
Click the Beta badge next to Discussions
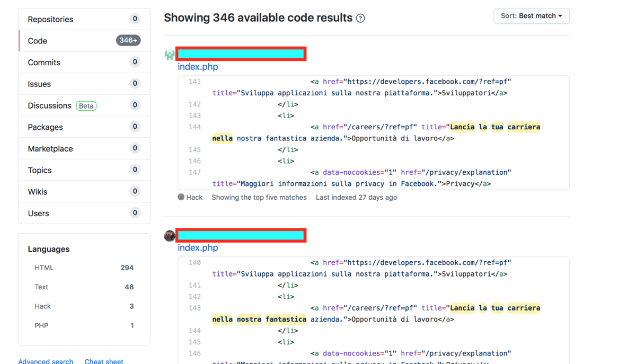86,106
